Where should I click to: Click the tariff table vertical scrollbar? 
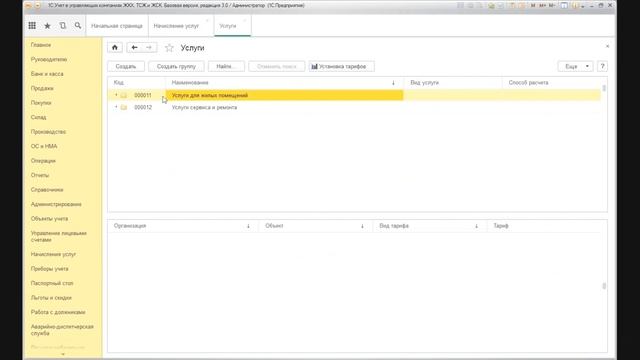pos(604,286)
